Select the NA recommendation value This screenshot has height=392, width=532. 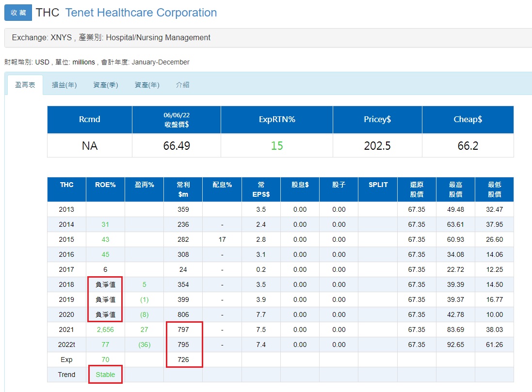[90, 146]
